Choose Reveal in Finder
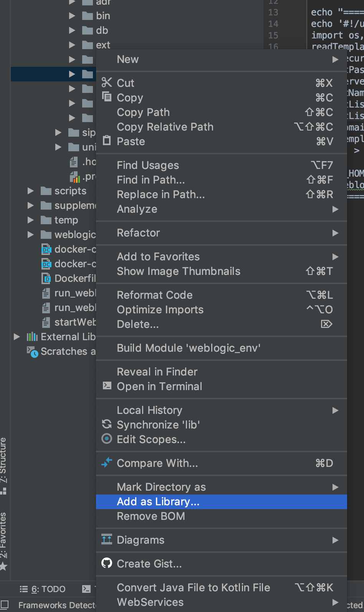The width and height of the screenshot is (364, 612). (157, 372)
